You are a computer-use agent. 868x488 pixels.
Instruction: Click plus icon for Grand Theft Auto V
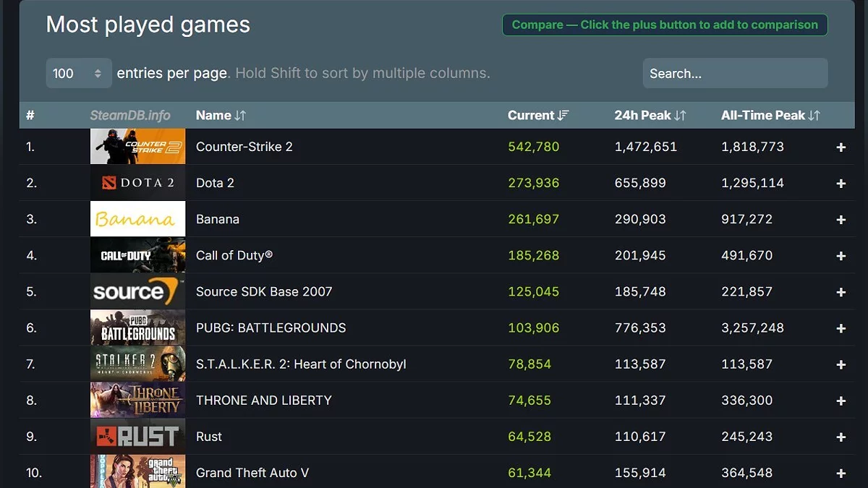coord(841,473)
